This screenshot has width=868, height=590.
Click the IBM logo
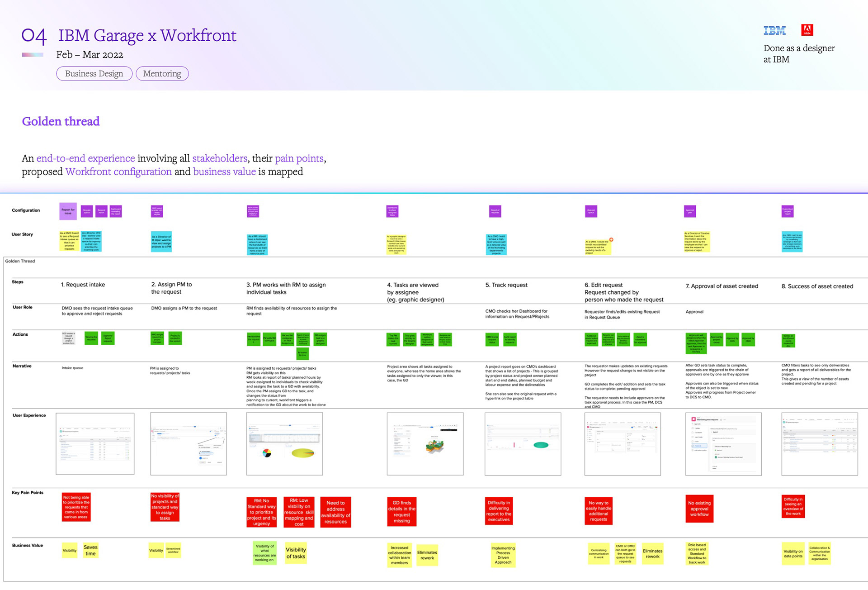point(774,31)
